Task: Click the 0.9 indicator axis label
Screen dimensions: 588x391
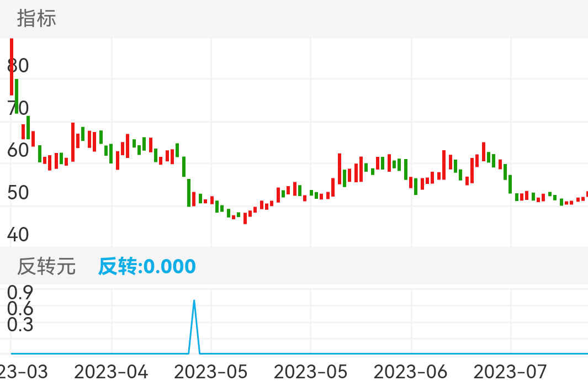Action: click(20, 292)
